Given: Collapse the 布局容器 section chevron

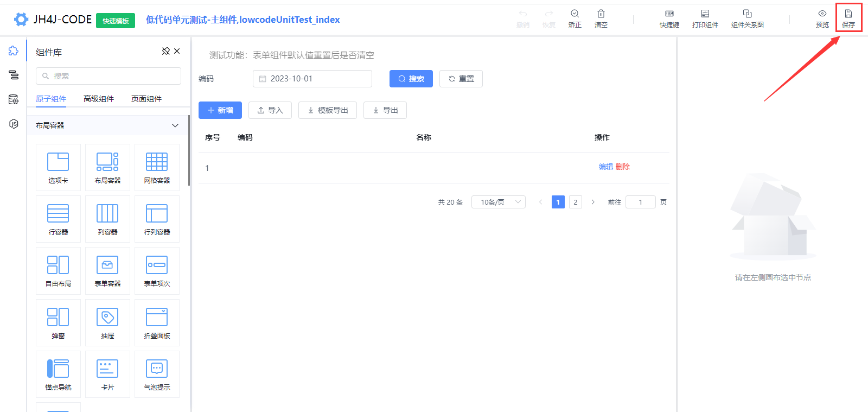Looking at the screenshot, I should click(x=175, y=125).
